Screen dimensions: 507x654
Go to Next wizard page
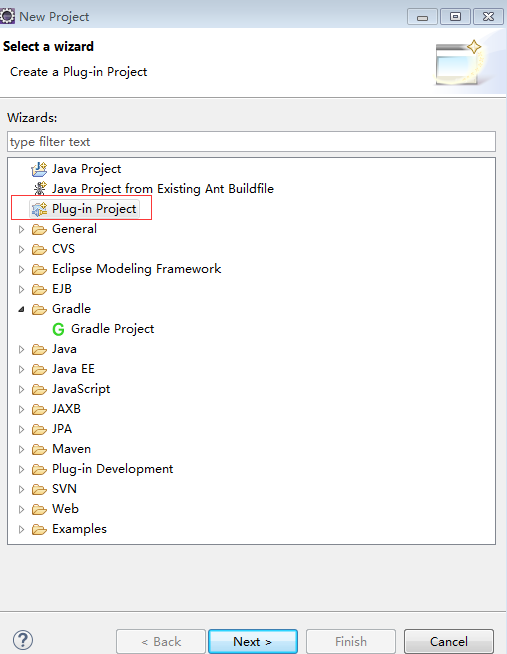(253, 641)
